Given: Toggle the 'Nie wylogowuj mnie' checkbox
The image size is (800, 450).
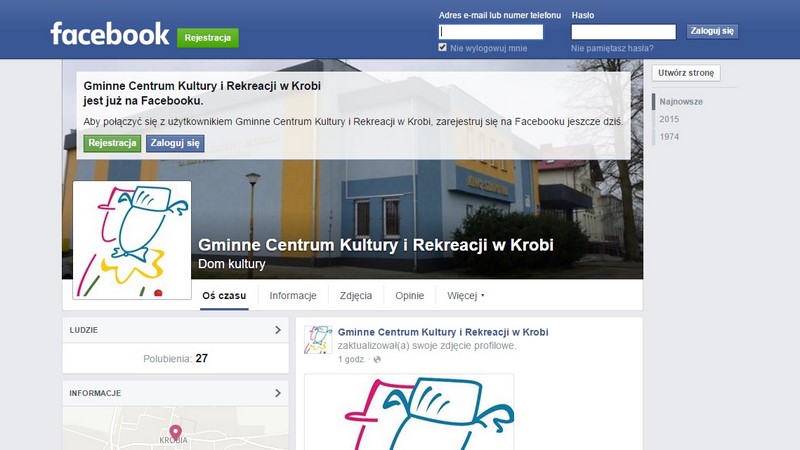Looking at the screenshot, I should (x=442, y=47).
